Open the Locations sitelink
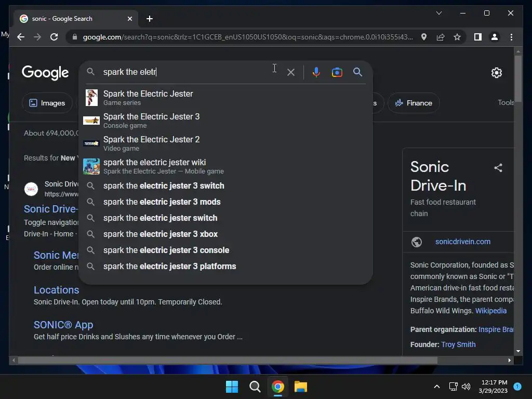The height and width of the screenshot is (399, 532). tap(56, 290)
